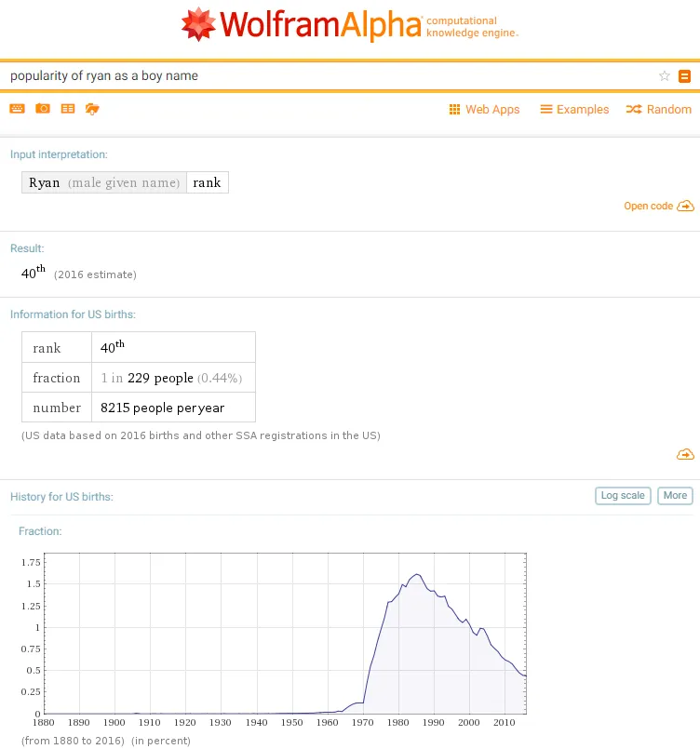700x749 pixels.
Task: Favorite this query with the star icon
Action: point(665,76)
